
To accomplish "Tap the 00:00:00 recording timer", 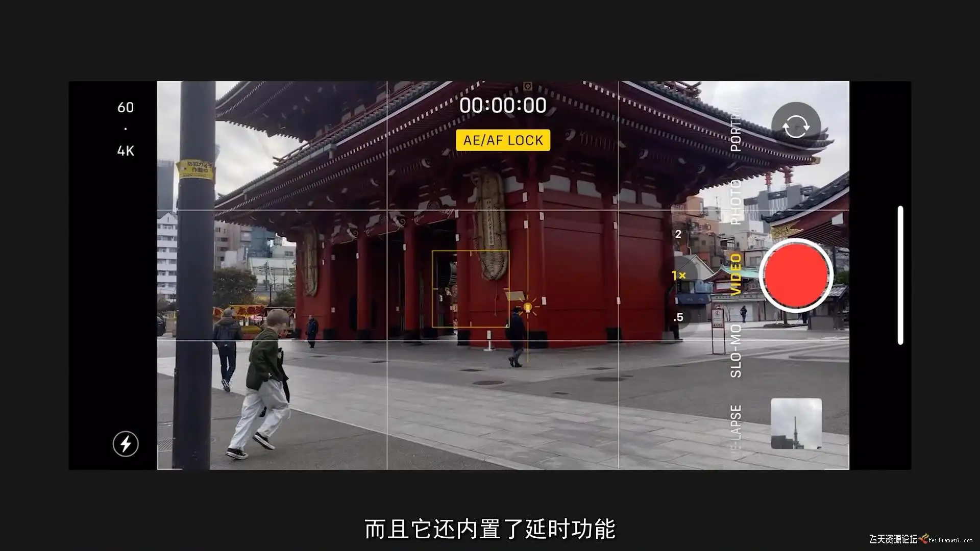I will tap(503, 106).
